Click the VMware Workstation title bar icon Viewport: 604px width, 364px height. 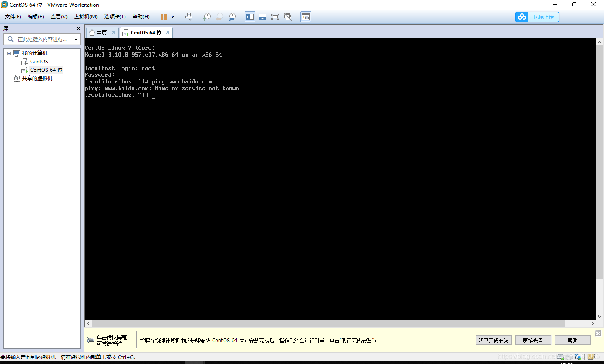pyautogui.click(x=4, y=5)
